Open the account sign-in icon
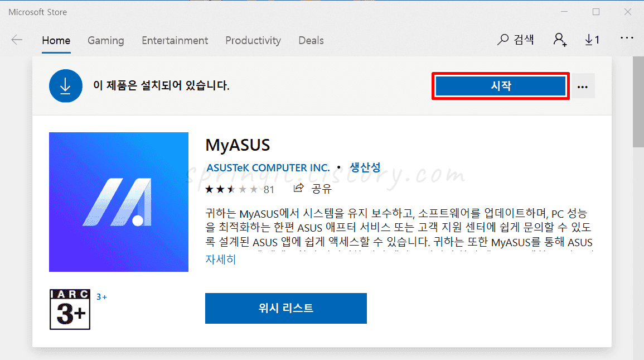The image size is (644, 360). click(560, 40)
